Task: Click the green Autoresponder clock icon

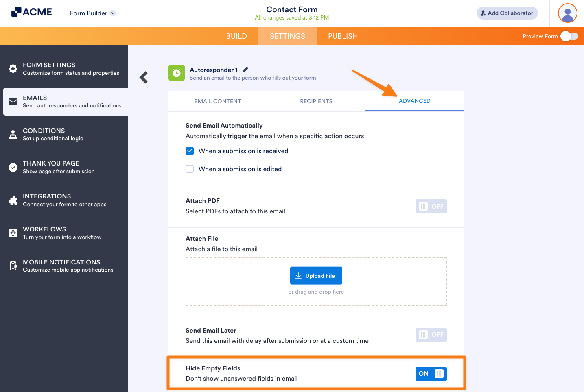Action: [x=176, y=73]
